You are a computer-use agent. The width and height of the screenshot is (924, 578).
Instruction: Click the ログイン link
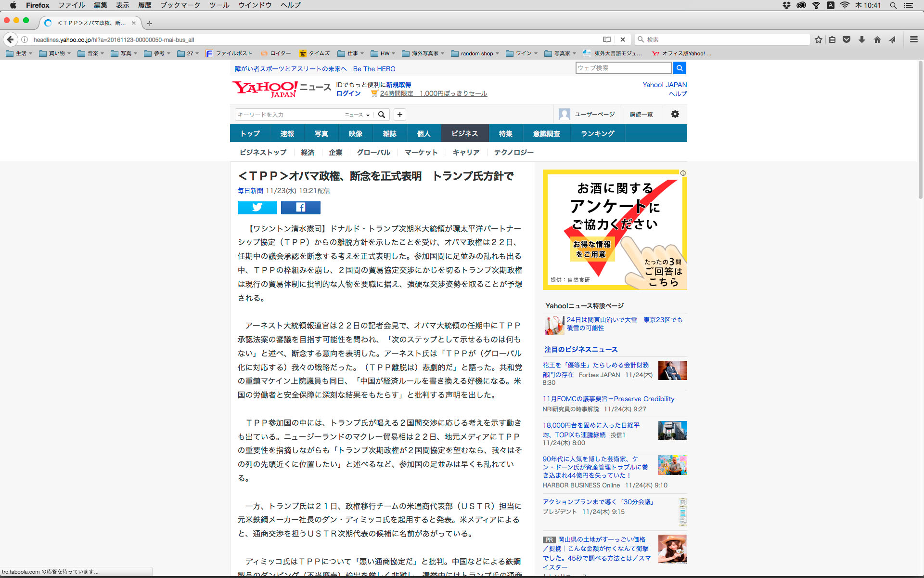point(348,93)
